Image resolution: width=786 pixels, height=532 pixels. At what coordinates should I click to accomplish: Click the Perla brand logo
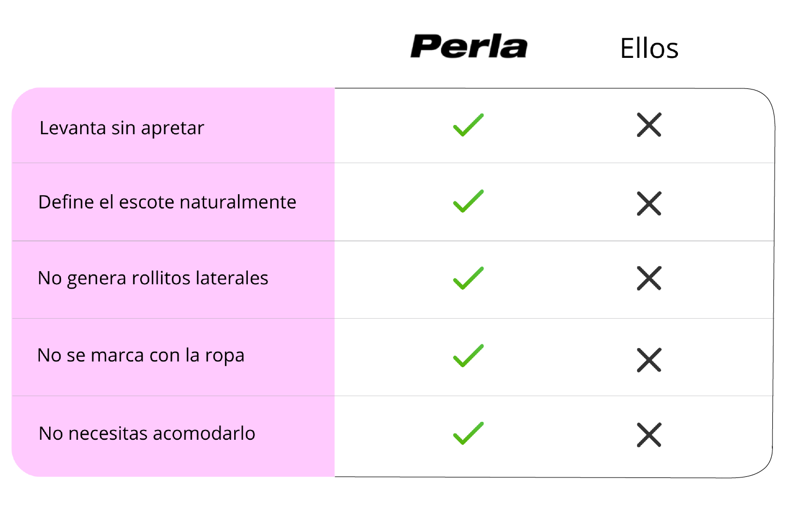click(x=468, y=46)
